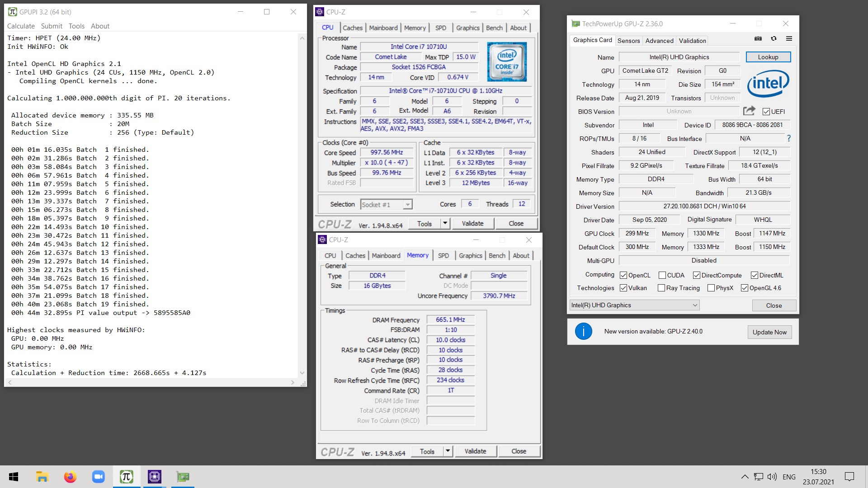Switch to GPU-Z taskbar icon
Screen dimensions: 868x488
click(x=183, y=477)
